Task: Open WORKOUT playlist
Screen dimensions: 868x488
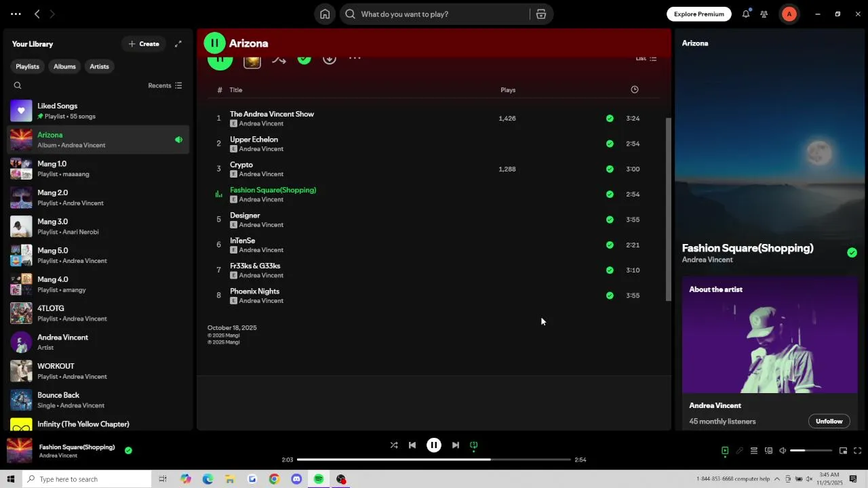Action: 99,371
